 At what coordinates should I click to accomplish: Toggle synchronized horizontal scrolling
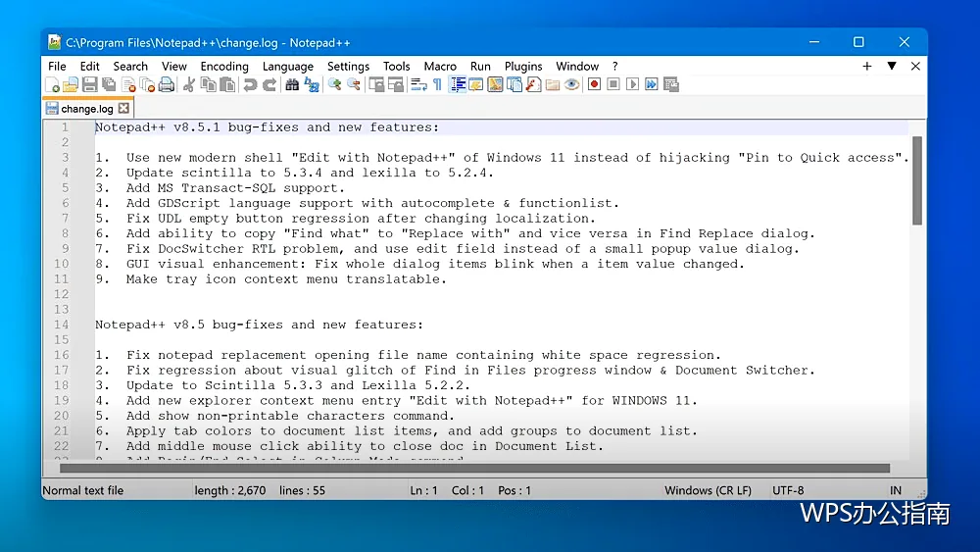pos(396,84)
